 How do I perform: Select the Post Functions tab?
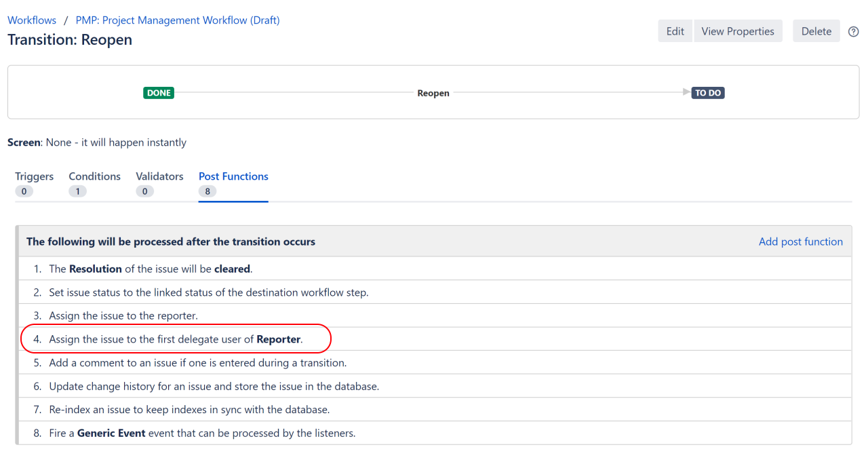tap(233, 176)
